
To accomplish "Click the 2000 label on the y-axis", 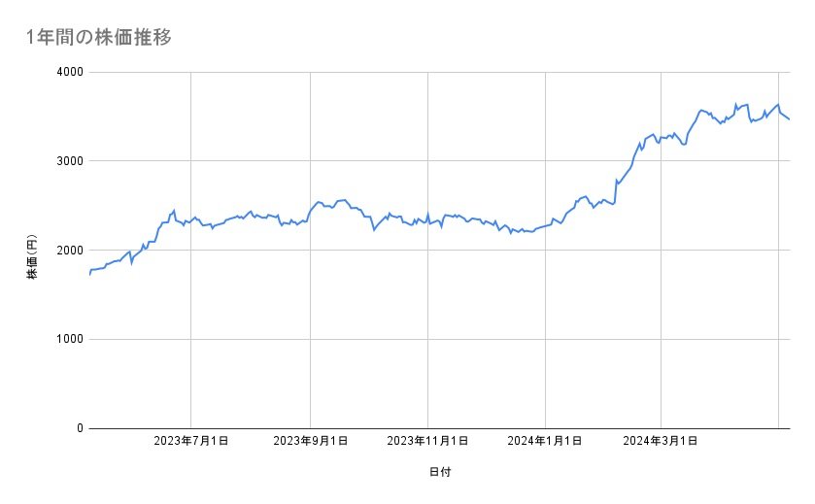I will pyautogui.click(x=69, y=251).
